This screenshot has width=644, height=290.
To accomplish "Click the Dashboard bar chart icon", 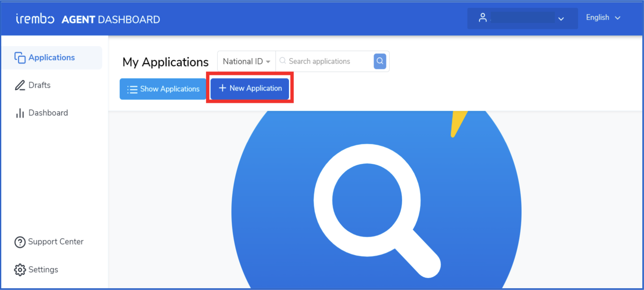I will [x=20, y=113].
